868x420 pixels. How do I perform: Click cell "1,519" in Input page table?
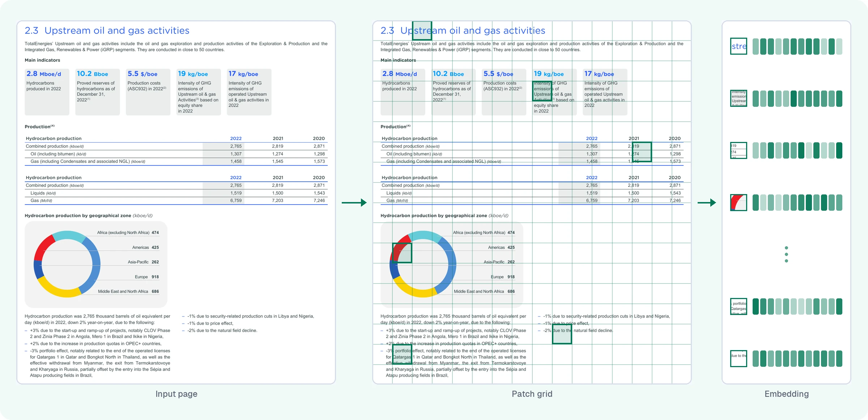tap(236, 193)
